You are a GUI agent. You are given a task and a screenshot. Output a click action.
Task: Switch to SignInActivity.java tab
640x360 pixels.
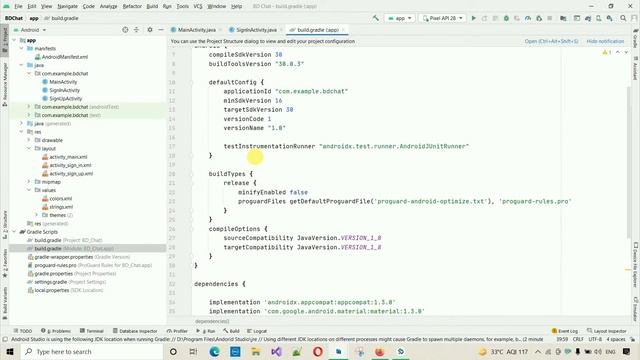tap(256, 30)
